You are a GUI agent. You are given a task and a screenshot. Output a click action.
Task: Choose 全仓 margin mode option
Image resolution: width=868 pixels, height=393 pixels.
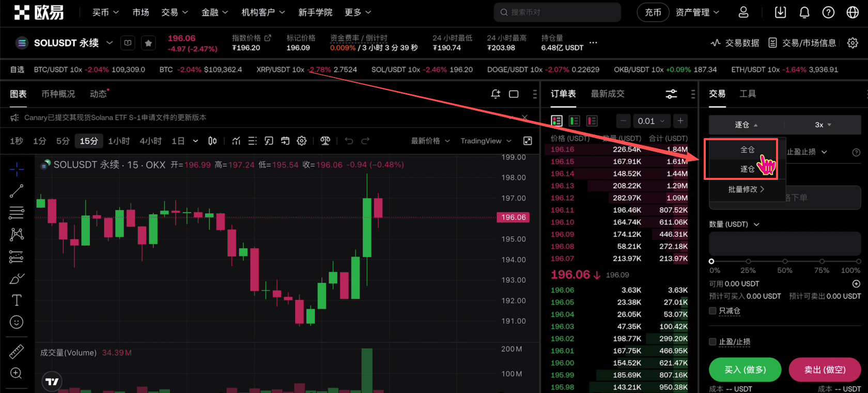coord(747,149)
